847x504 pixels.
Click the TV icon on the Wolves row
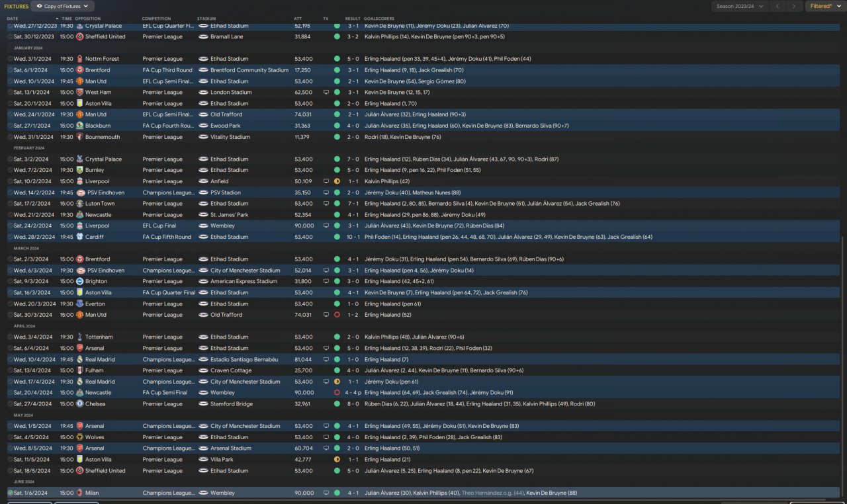click(326, 437)
